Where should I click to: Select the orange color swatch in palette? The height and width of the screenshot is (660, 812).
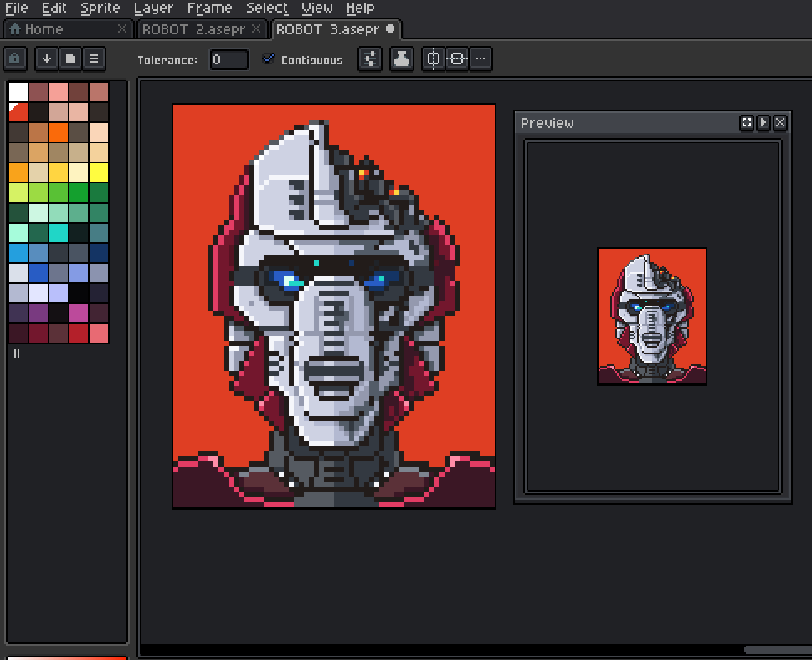coord(59,132)
